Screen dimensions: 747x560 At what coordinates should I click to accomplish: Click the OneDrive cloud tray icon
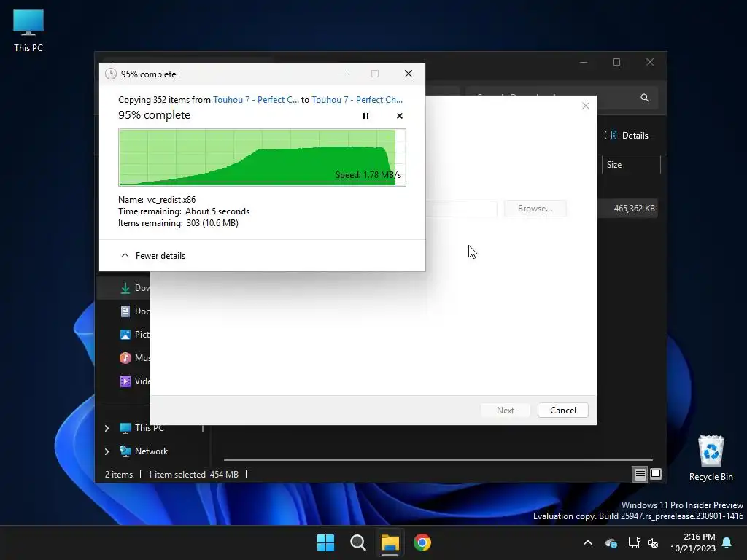click(x=611, y=542)
